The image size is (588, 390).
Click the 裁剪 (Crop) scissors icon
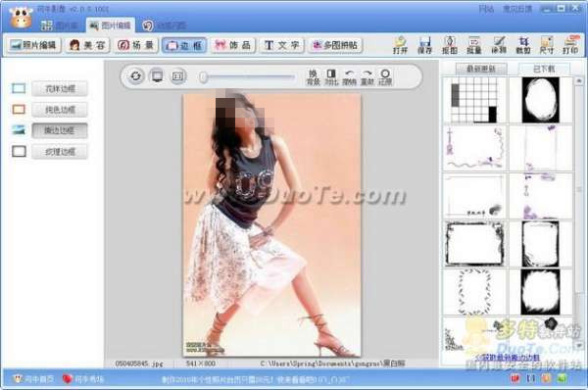coord(523,45)
